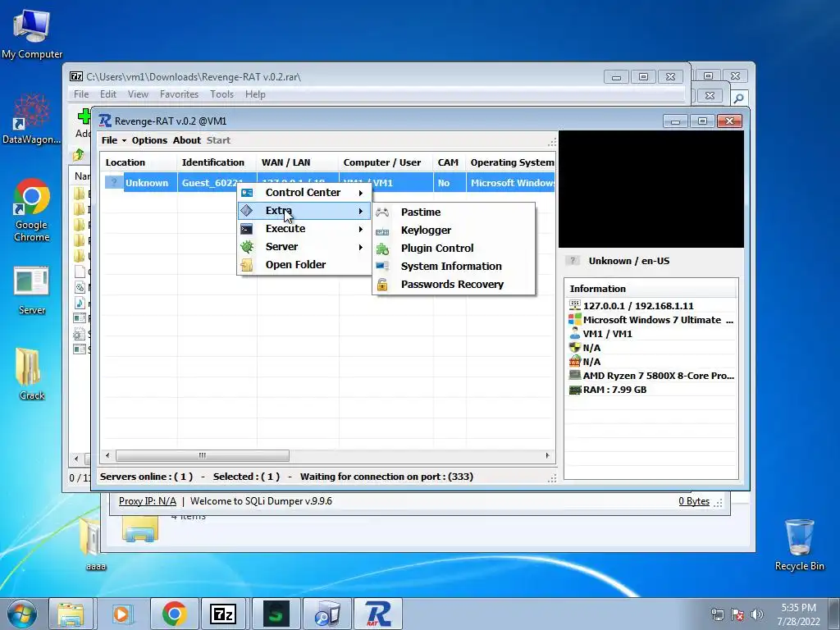Viewport: 840px width, 630px height.
Task: Click the Control Center card icon in context menu
Action: (x=246, y=192)
